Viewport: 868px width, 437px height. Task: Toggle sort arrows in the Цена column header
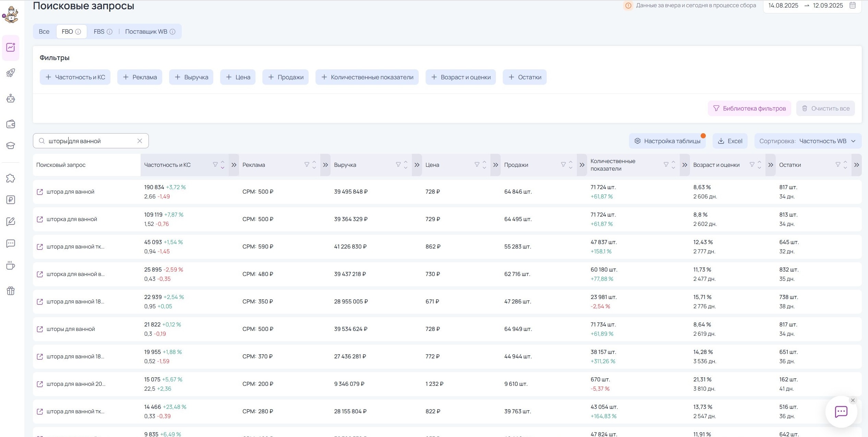tap(484, 165)
